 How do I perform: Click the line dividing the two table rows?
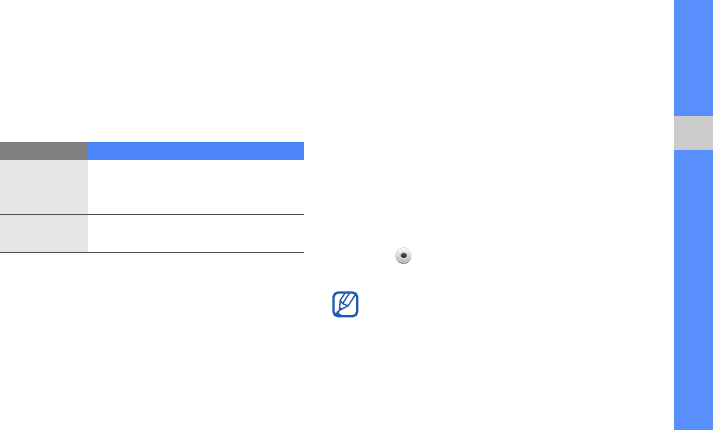[152, 214]
